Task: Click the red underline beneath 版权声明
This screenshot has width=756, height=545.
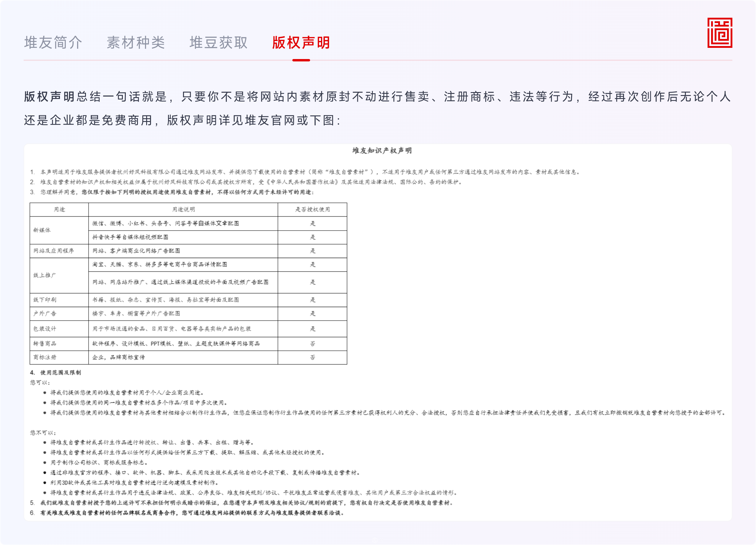Action: coord(301,60)
